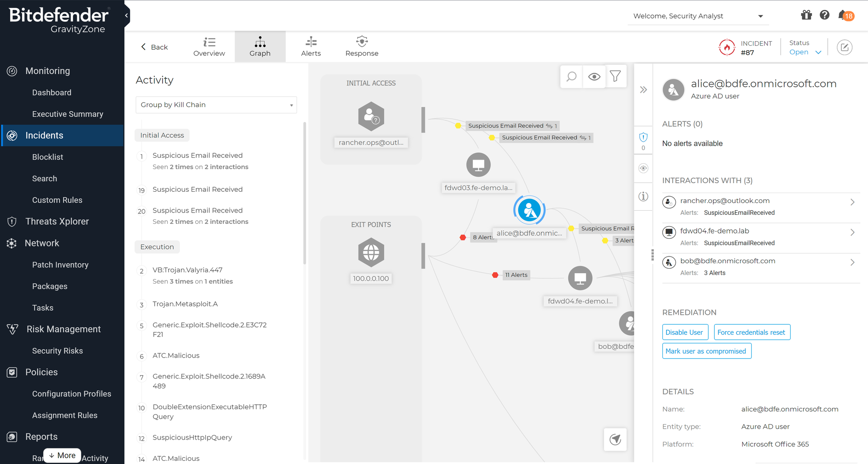Click the details panel drag handle dots
Image resolution: width=868 pixels, height=464 pixels.
click(652, 255)
